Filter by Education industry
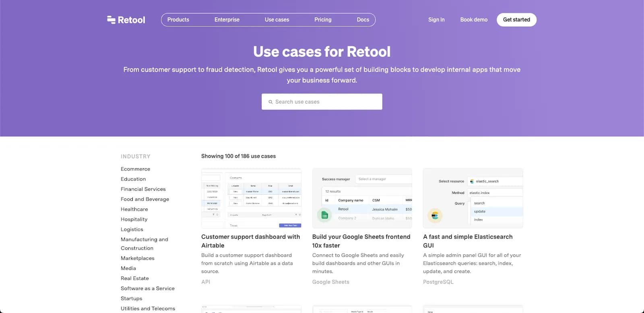 [133, 179]
